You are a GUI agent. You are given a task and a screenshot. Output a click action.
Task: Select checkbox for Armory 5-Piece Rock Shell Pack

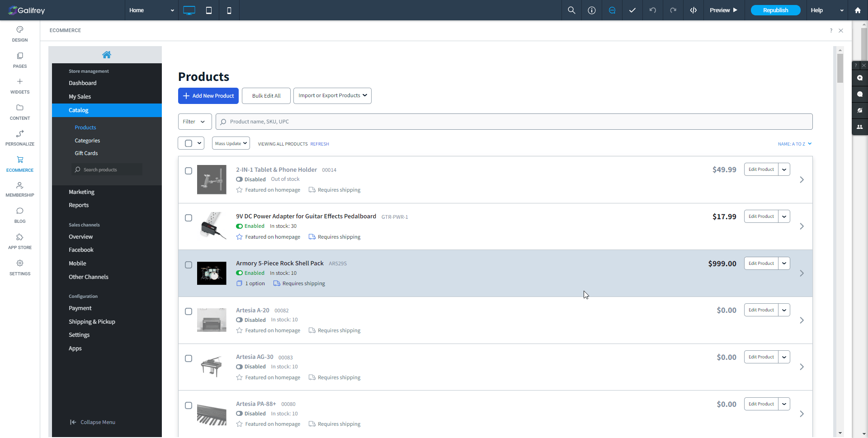pyautogui.click(x=189, y=265)
